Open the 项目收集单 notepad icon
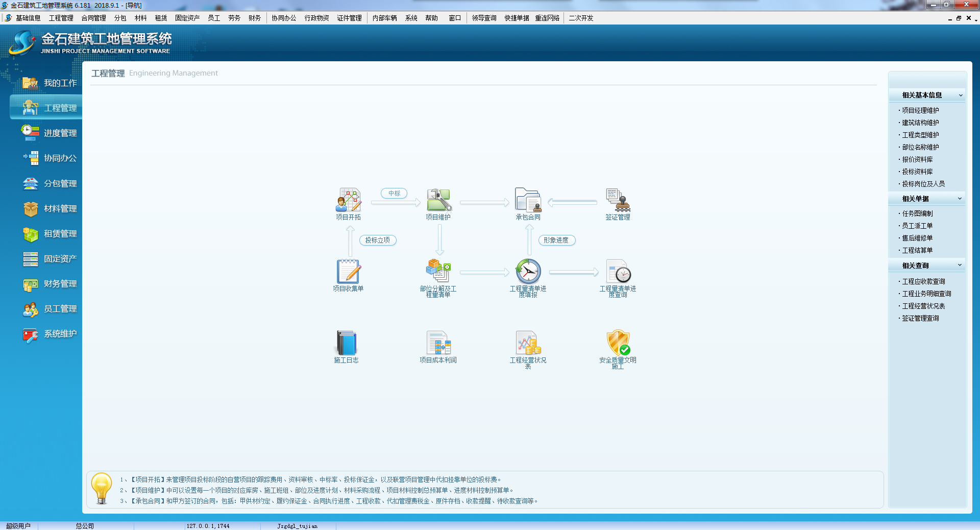 coord(349,271)
